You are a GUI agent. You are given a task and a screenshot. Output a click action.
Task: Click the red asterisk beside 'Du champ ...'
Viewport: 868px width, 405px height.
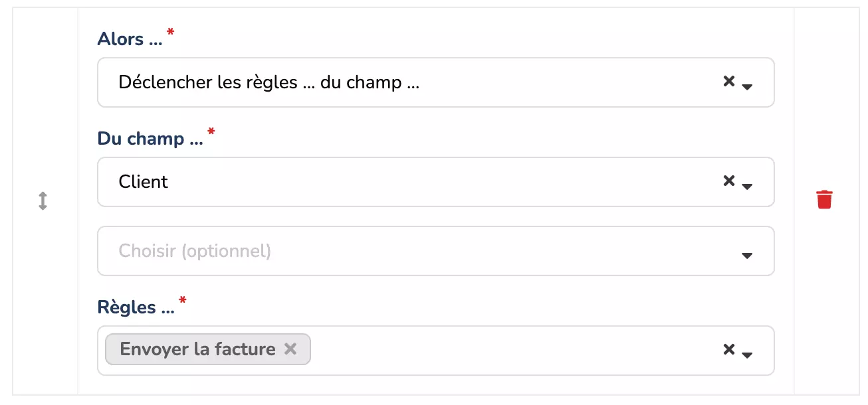(x=211, y=132)
